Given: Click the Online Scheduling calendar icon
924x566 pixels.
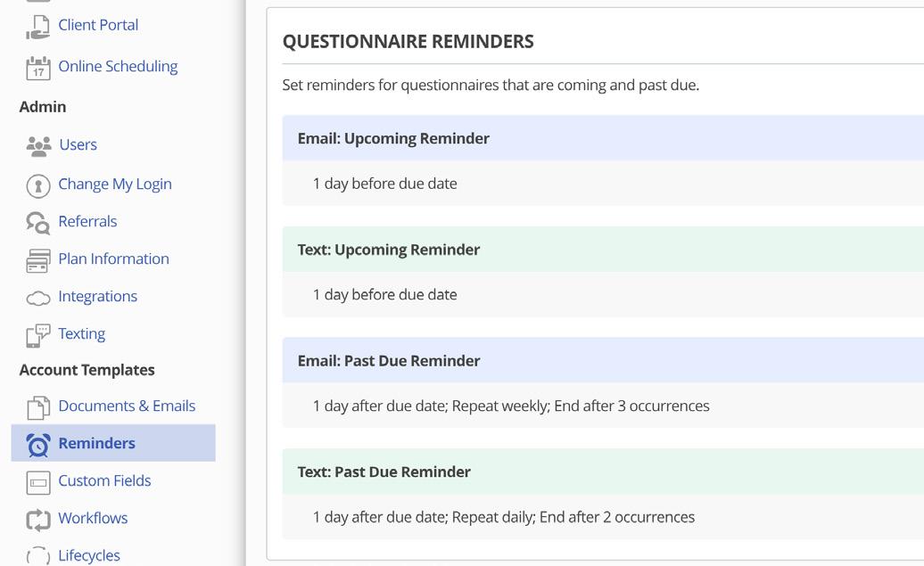Looking at the screenshot, I should pos(37,68).
